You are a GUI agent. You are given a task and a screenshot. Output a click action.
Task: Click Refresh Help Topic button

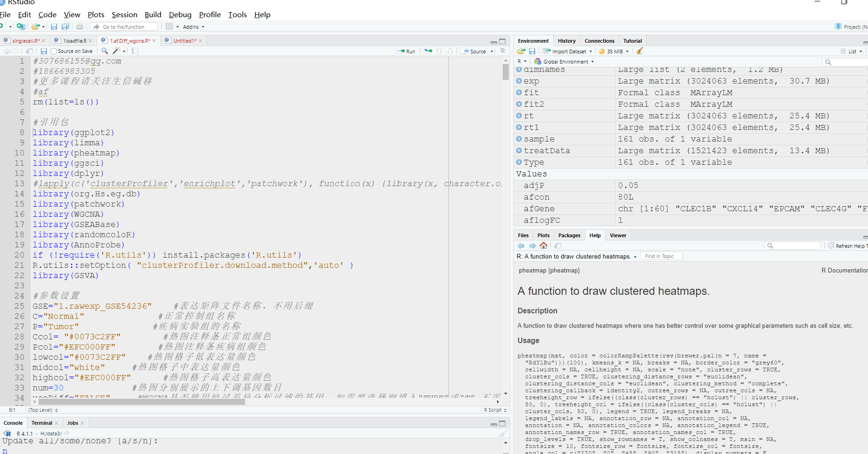click(x=847, y=246)
